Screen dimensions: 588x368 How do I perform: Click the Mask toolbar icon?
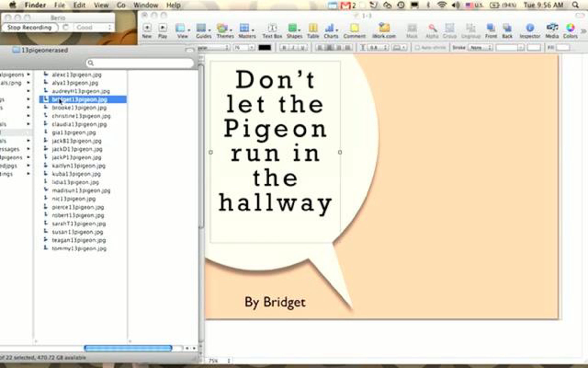[x=412, y=28]
